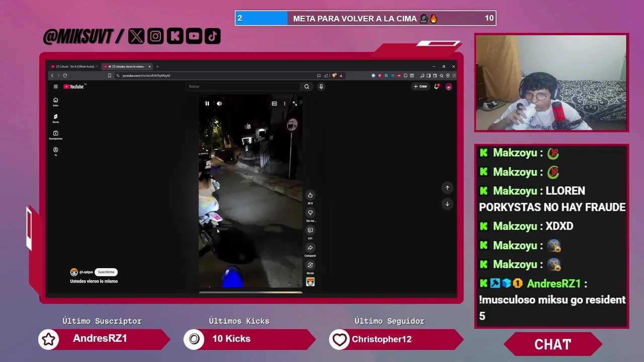Bookmark this page in address bar
644x362 pixels.
pyautogui.click(x=109, y=75)
